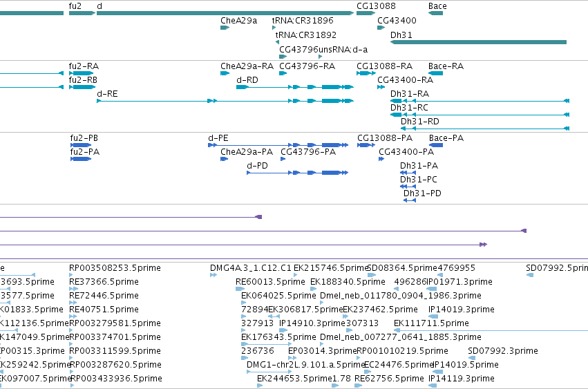The height and width of the screenshot is (389, 588).
Task: Click the d-PE protein label
Action: point(218,138)
